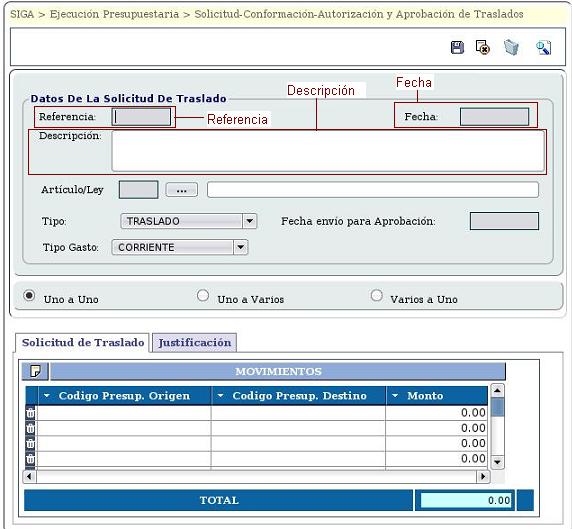
Task: Click the vertical scrollbar down arrow in movements table
Action: coord(497,462)
